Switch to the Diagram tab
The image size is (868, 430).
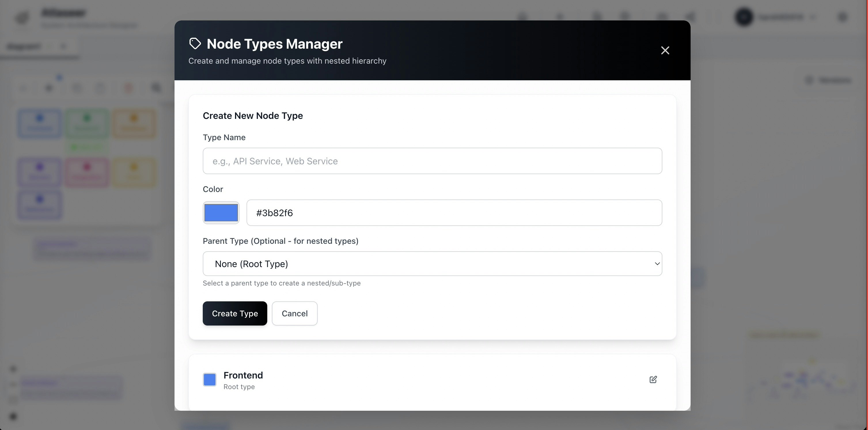pyautogui.click(x=24, y=46)
